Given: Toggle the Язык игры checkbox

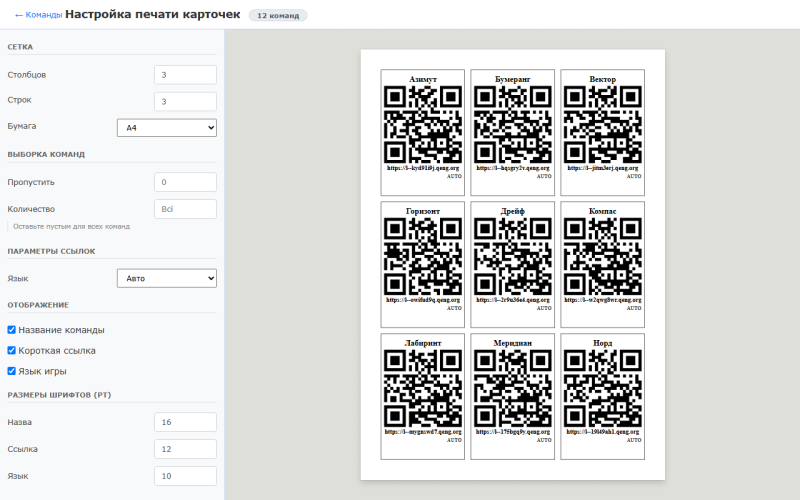Looking at the screenshot, I should (x=12, y=371).
